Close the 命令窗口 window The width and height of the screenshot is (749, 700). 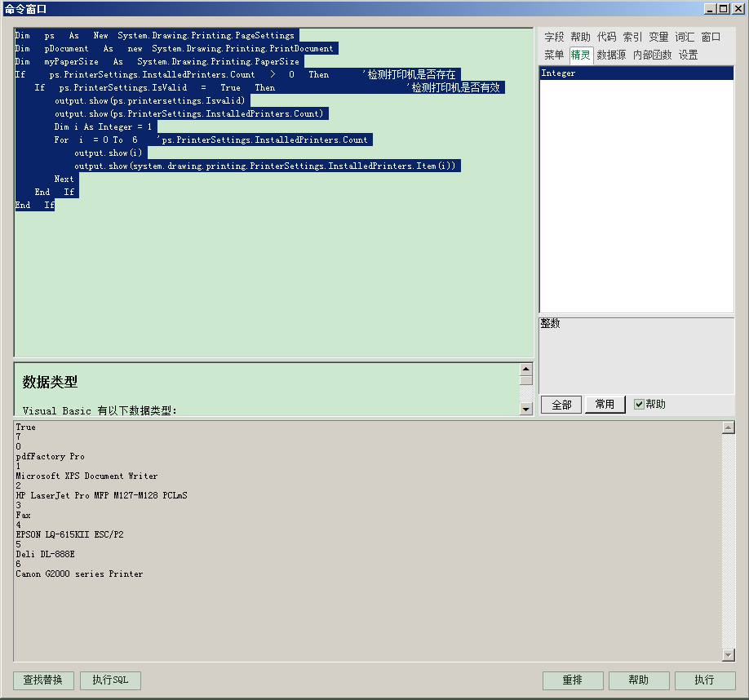pyautogui.click(x=738, y=9)
